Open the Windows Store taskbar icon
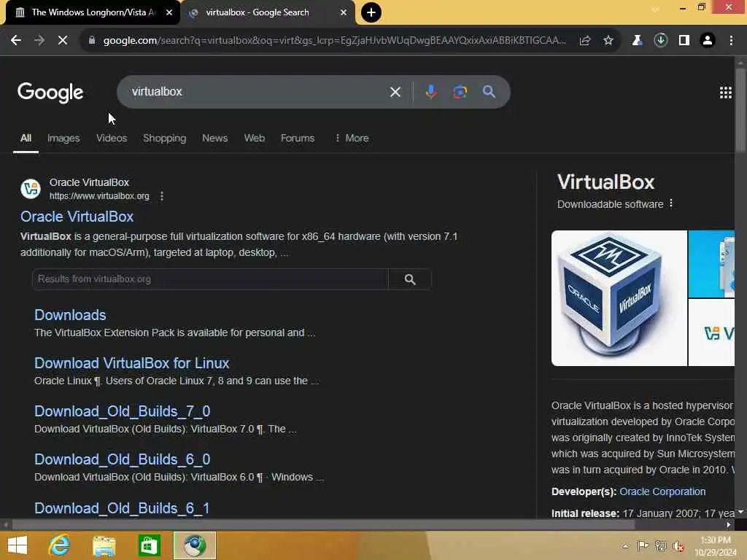 click(149, 545)
